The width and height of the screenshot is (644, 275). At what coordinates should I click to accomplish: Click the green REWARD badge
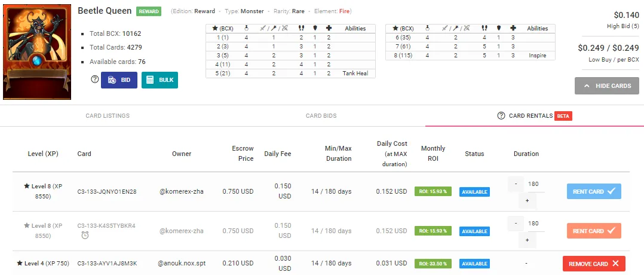tap(149, 11)
